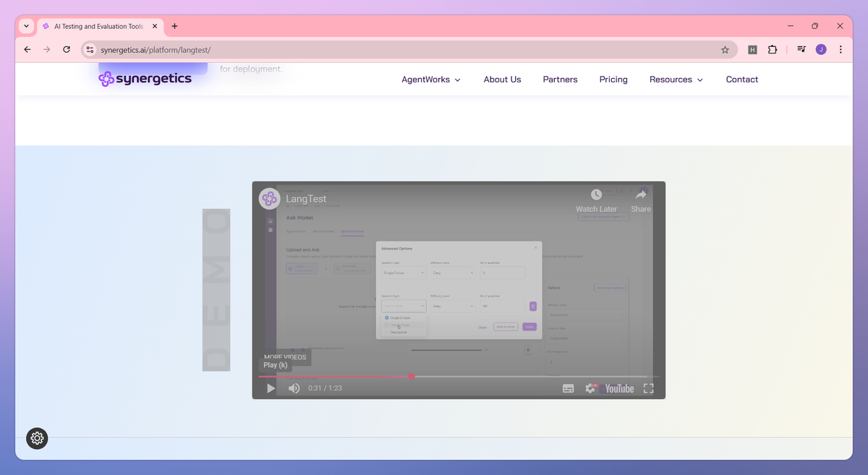Seek using the red video progress bar
Viewport: 868px width, 475px height.
coord(459,377)
